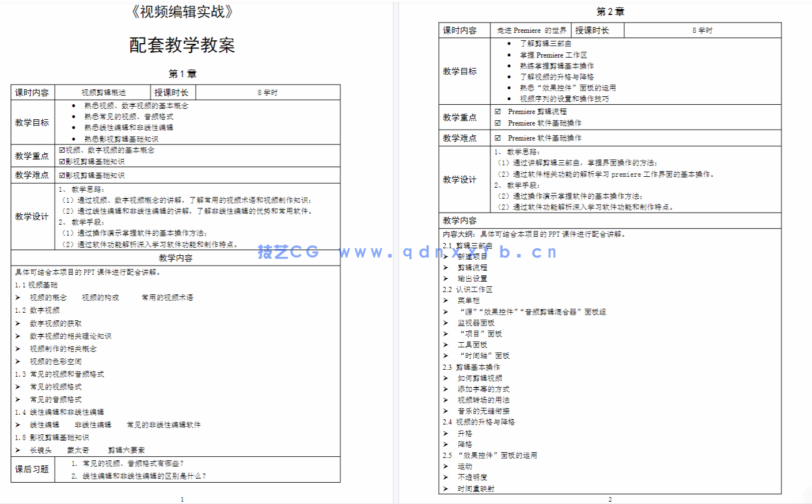Screen dimensions: 812x504
Task: Expand the "输出设置" list item arrow
Action: 444,278
